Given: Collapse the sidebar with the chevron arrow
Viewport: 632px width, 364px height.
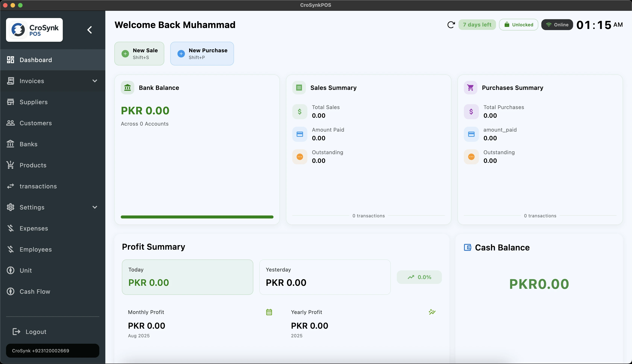Looking at the screenshot, I should pos(90,30).
